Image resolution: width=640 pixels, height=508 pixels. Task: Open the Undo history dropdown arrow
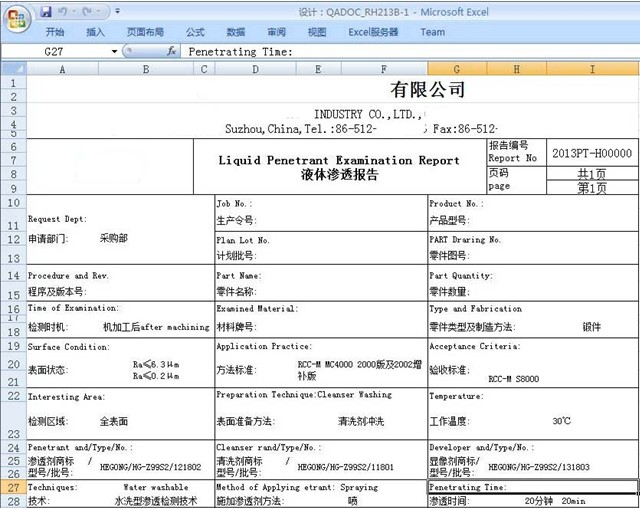[x=74, y=13]
